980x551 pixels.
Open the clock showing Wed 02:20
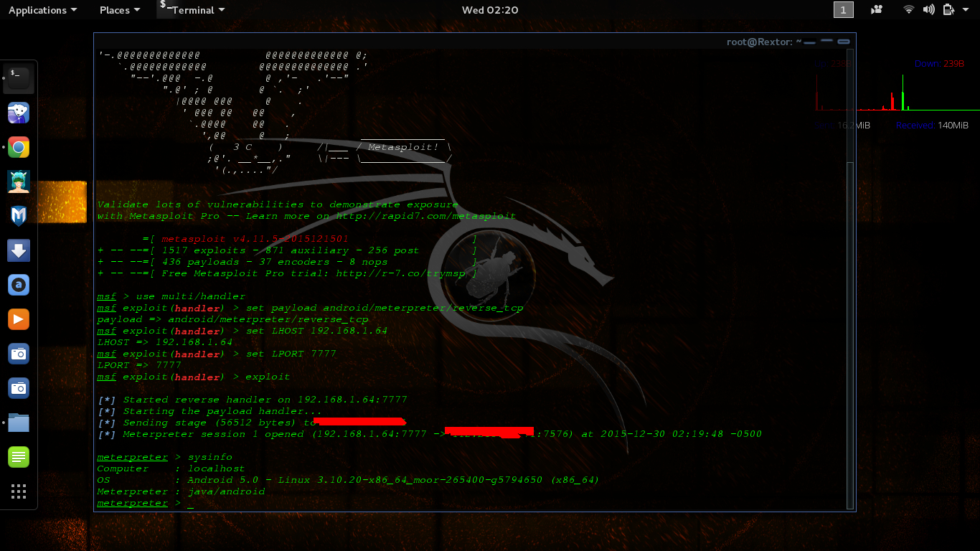[x=490, y=10]
